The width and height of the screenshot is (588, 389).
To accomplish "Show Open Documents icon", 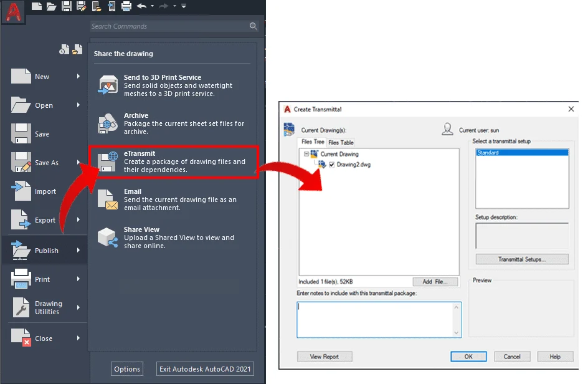I will click(78, 50).
